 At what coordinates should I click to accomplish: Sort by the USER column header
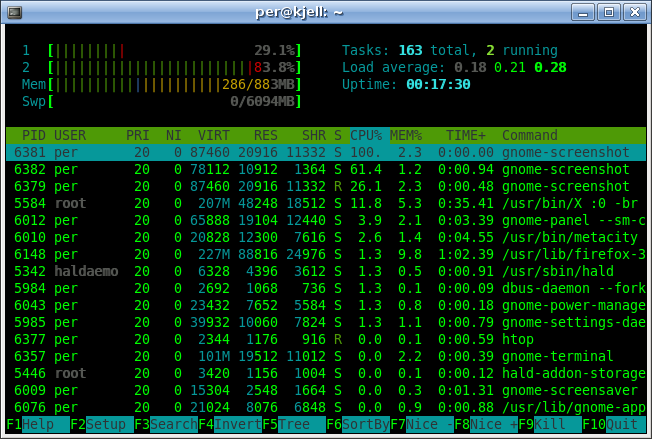coord(70,136)
